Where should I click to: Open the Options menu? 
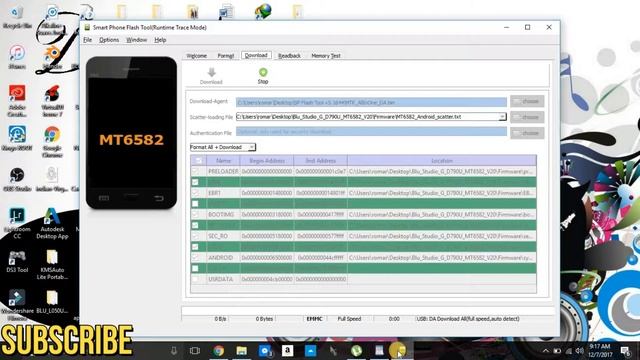109,40
